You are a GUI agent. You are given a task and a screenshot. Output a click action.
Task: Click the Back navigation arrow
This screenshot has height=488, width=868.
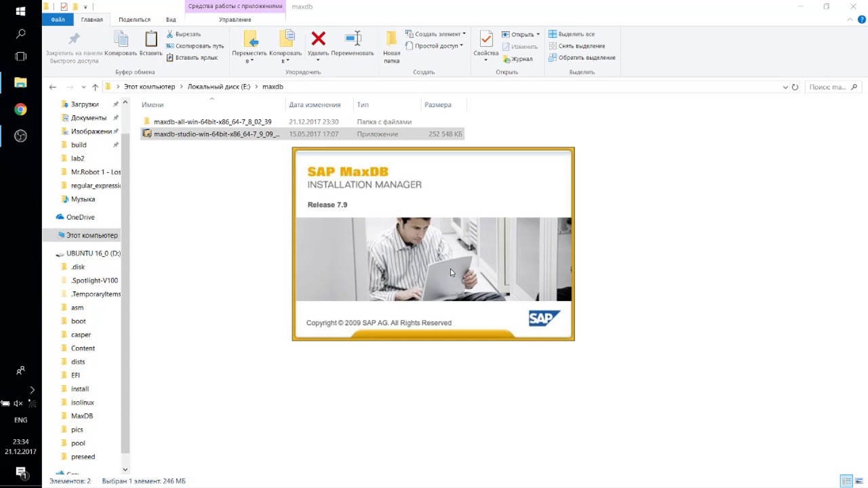(53, 87)
